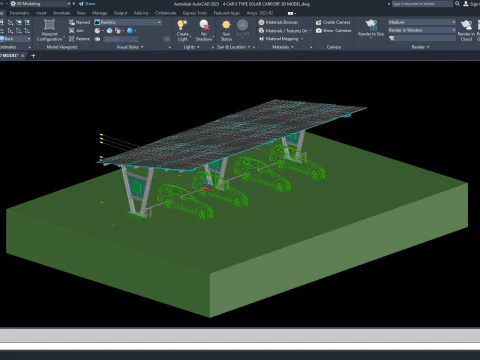
Task: Click the Render in Cloud teapot icon
Action: click(466, 25)
